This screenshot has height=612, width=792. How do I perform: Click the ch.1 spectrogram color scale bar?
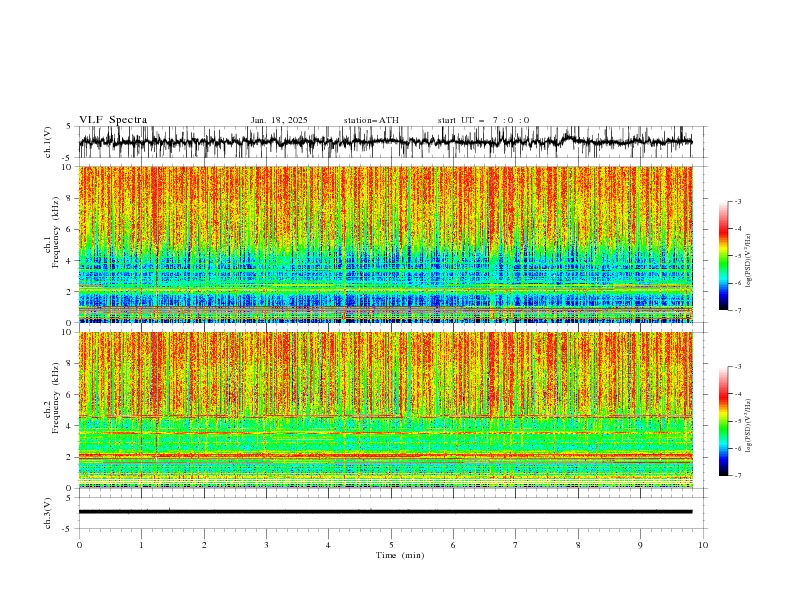[x=723, y=256]
